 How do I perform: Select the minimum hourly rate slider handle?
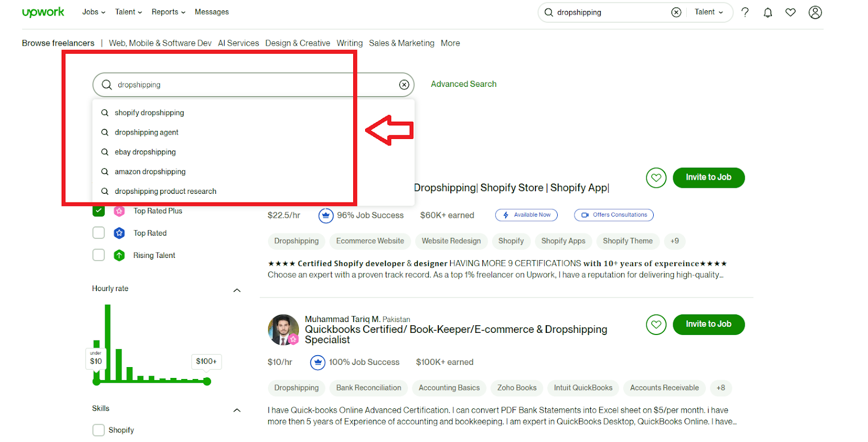pyautogui.click(x=97, y=382)
